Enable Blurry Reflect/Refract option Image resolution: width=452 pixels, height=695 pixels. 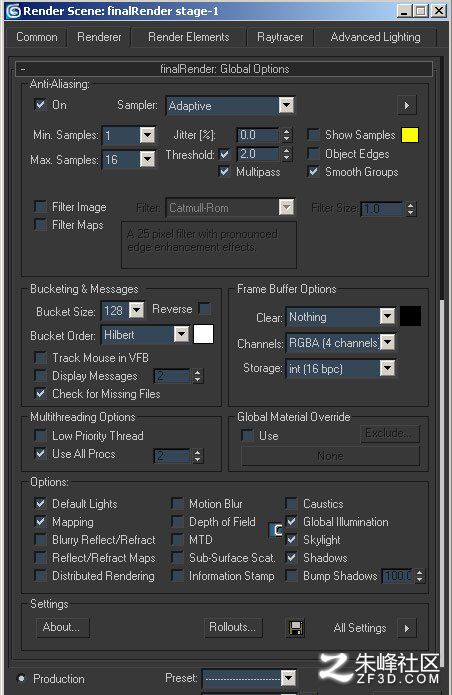click(40, 539)
